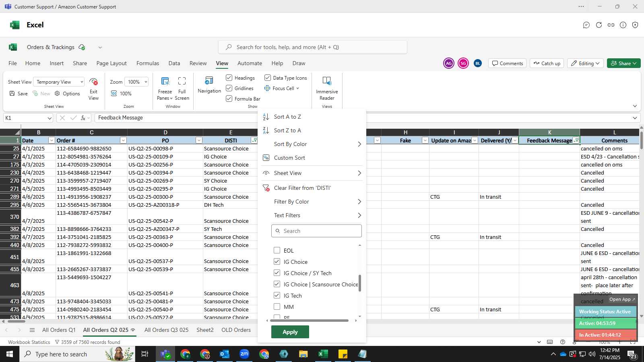The height and width of the screenshot is (362, 644).
Task: Open the Comments button
Action: (x=507, y=63)
